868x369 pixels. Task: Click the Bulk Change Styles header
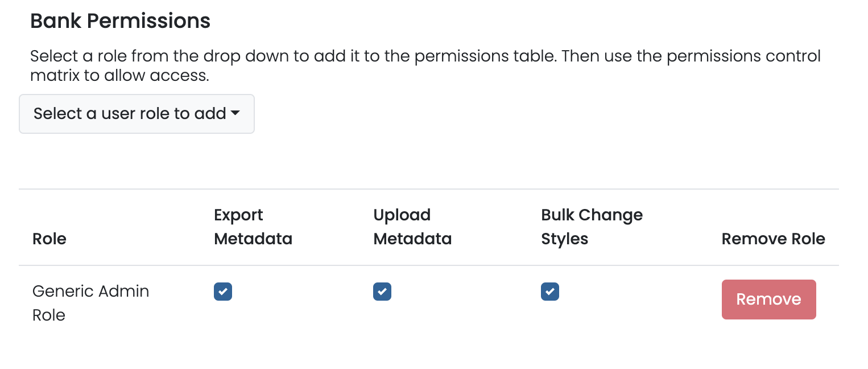coord(592,227)
